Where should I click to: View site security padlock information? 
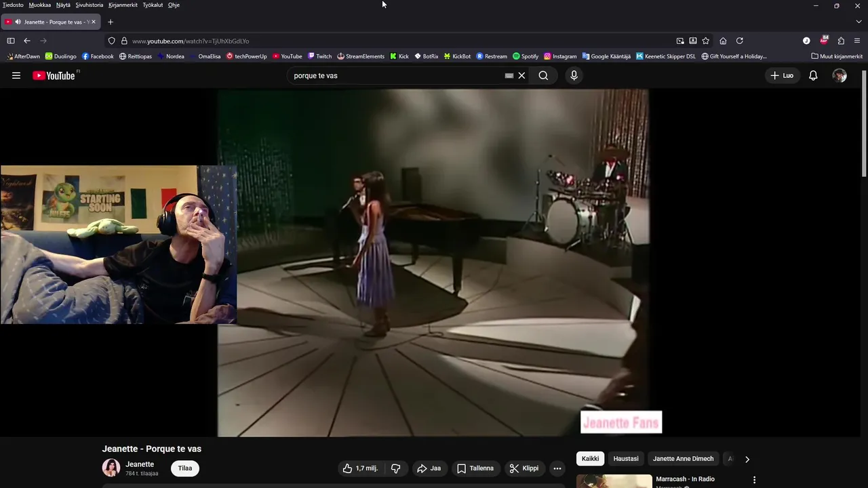tap(124, 41)
